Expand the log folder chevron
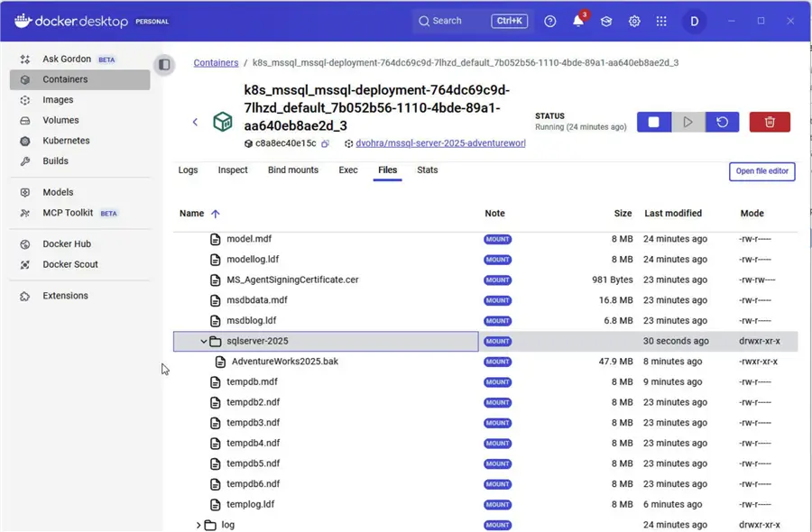This screenshot has height=532, width=812. click(198, 526)
